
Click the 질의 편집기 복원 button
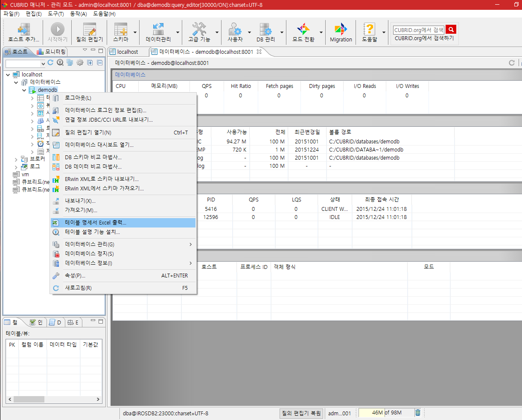click(301, 413)
